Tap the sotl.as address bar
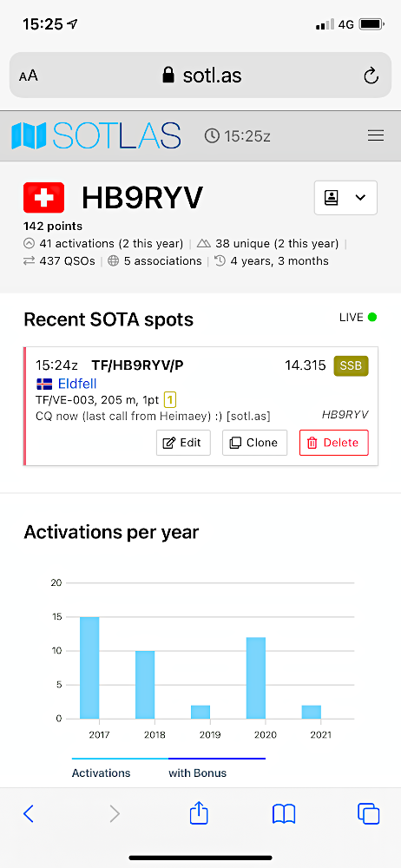 pos(200,75)
